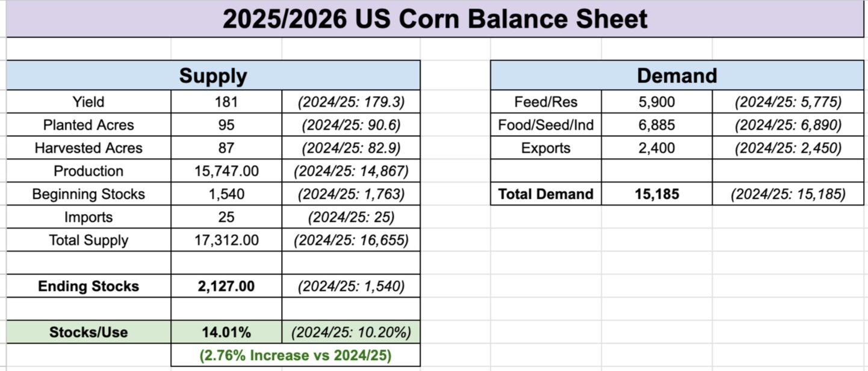Select the Stocks/Use 14.01% cell
Screen dimensions: 868x371
(226, 332)
